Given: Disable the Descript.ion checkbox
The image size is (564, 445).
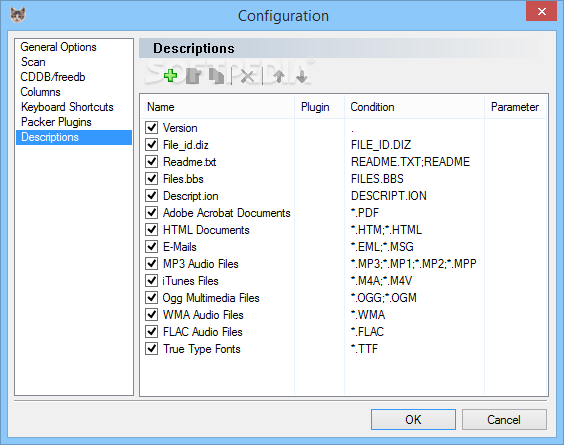Looking at the screenshot, I should pos(151,195).
